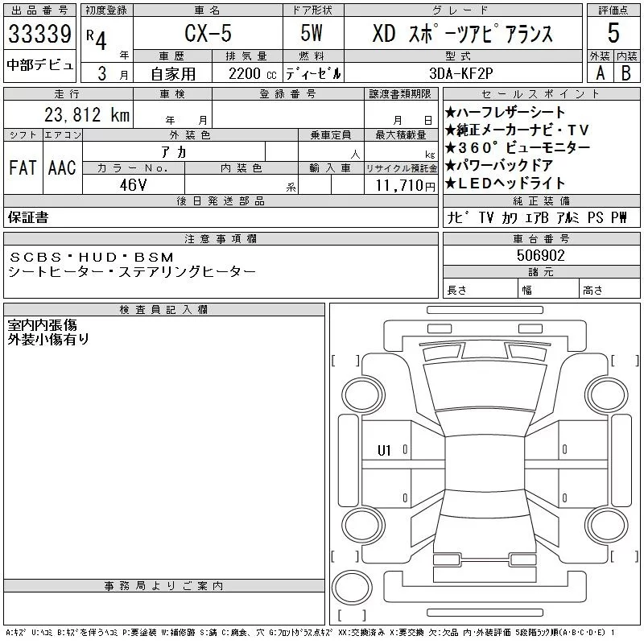
Task: Select first registration year R4
Action: [x=97, y=39]
